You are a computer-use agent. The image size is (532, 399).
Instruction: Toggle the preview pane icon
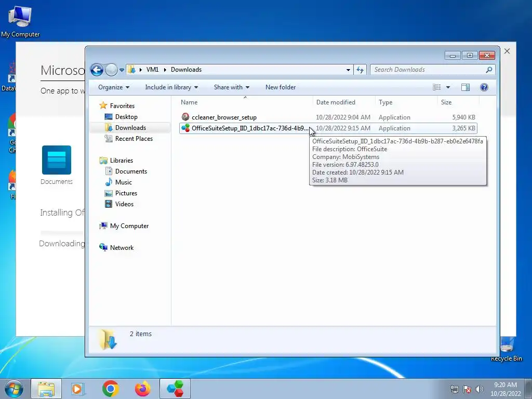465,87
